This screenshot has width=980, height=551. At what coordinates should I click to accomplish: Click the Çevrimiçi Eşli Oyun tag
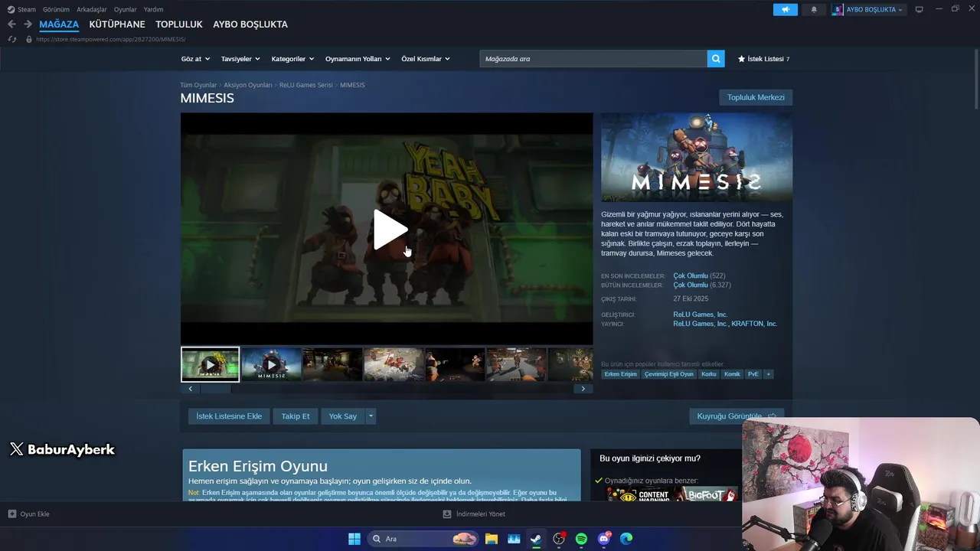coord(669,374)
